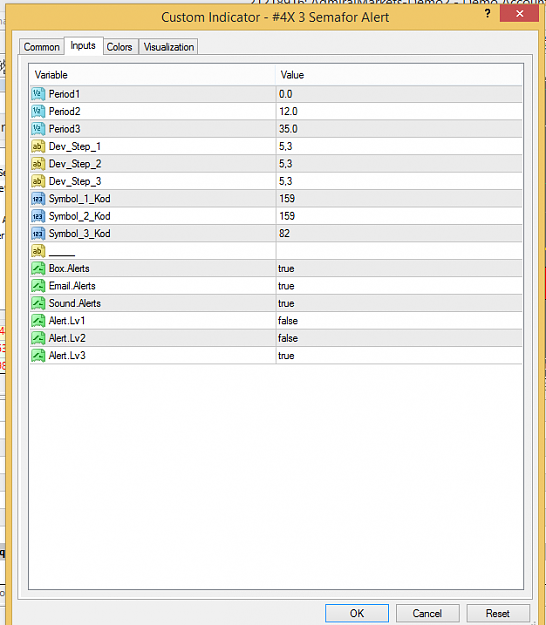
Task: Click the Box.Alerts boolean-type icon
Action: coord(38,268)
